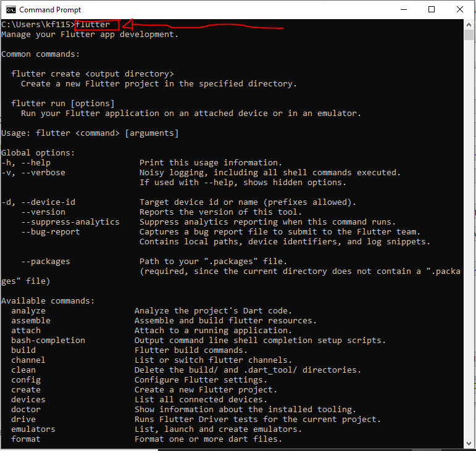Maximize the Command Prompt window
Viewport: 476px width, 451px height.
point(432,10)
